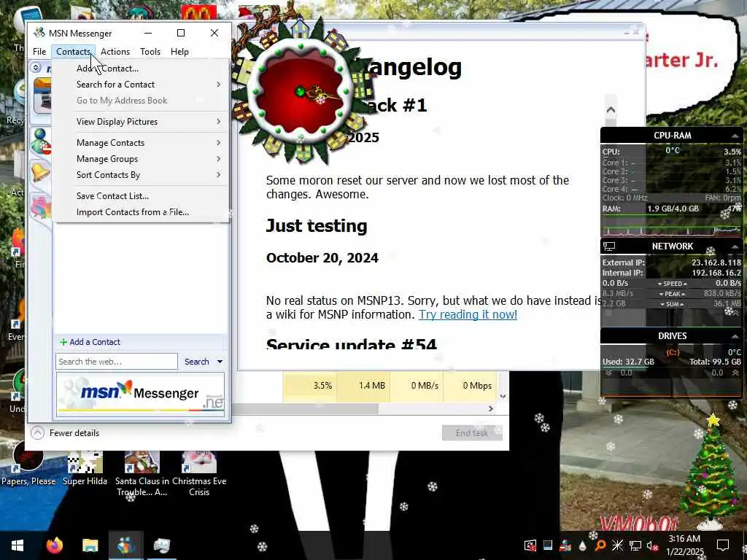Click Task Manager taskbar button
The width and height of the screenshot is (747, 560).
(x=161, y=545)
